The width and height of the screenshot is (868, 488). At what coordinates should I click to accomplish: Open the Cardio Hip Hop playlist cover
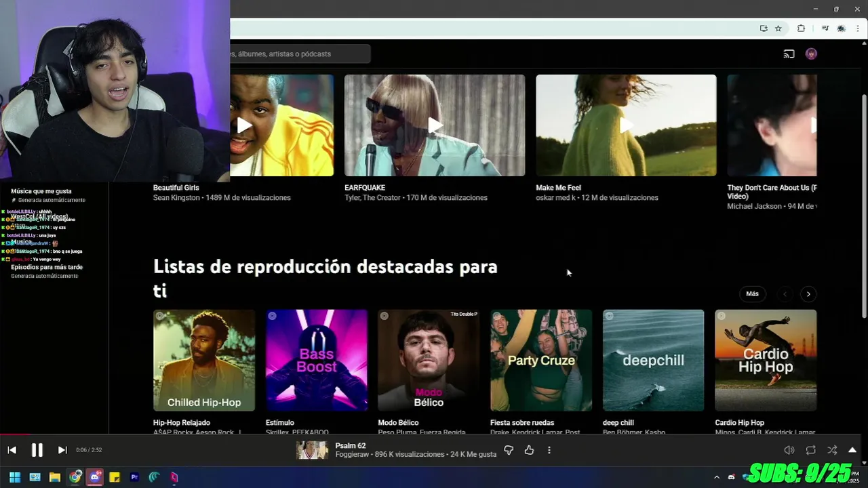(766, 361)
